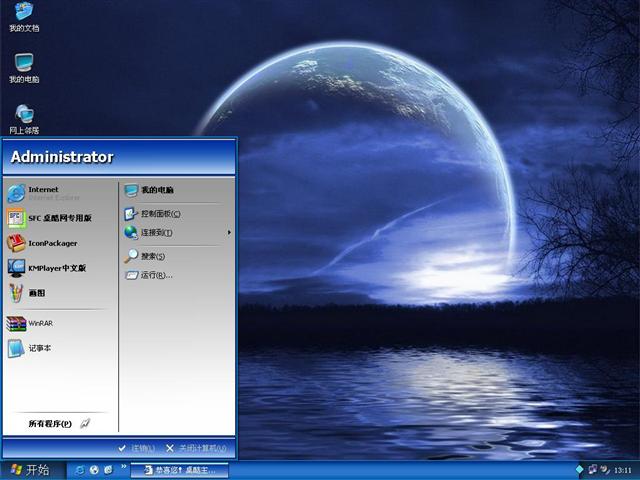Click the 注销 (Log Off) button
The width and height of the screenshot is (640, 480).
coord(137,448)
